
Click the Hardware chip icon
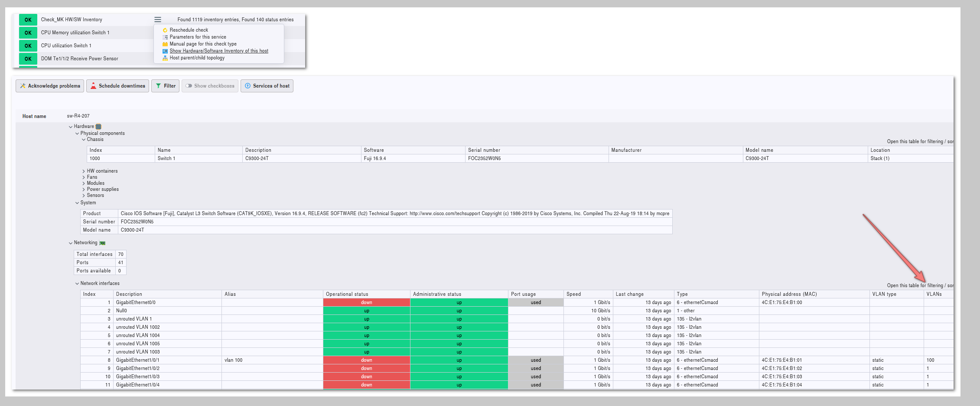click(x=98, y=127)
